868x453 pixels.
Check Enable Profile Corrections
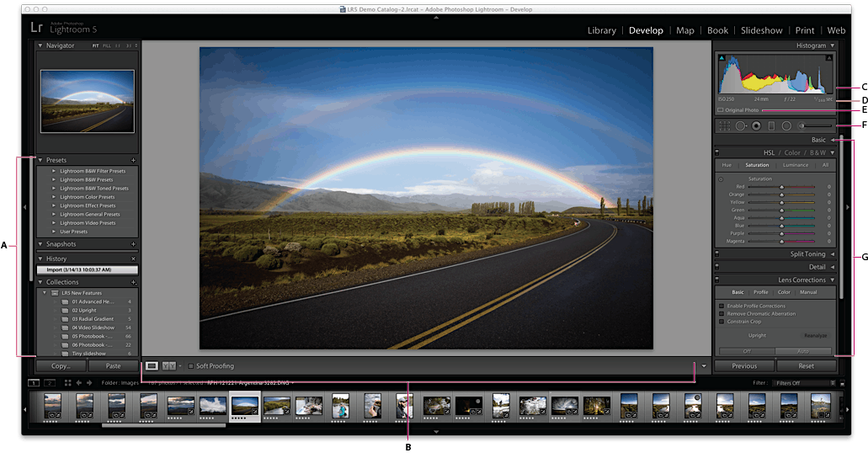pos(722,306)
